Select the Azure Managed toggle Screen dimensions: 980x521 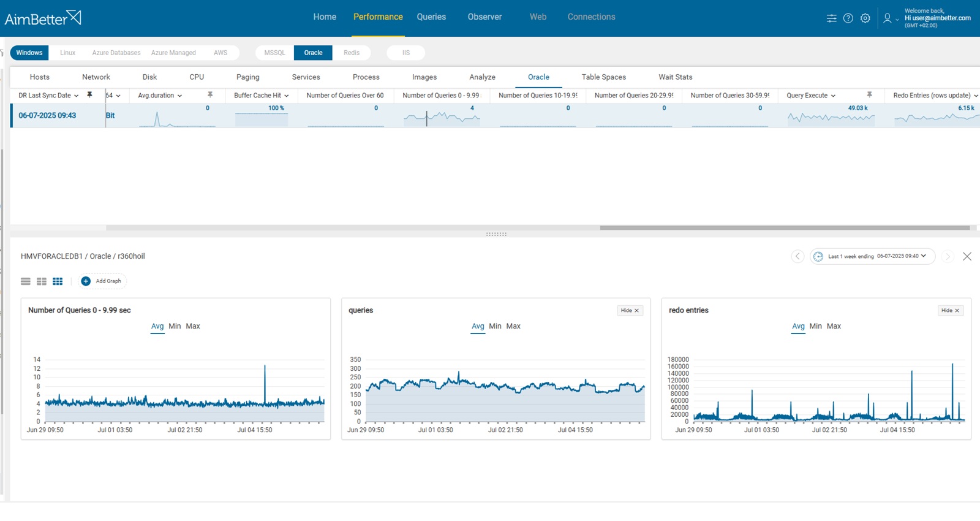(x=173, y=53)
